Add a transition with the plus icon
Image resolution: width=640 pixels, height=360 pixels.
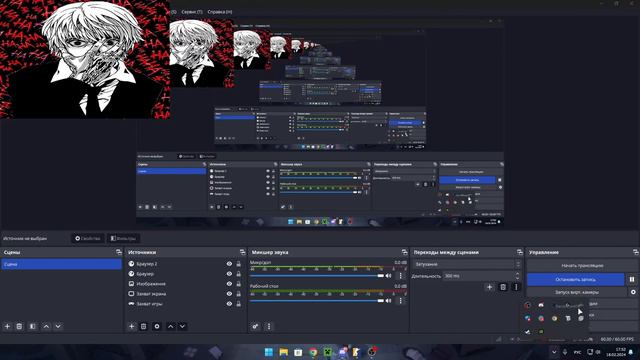(x=489, y=287)
